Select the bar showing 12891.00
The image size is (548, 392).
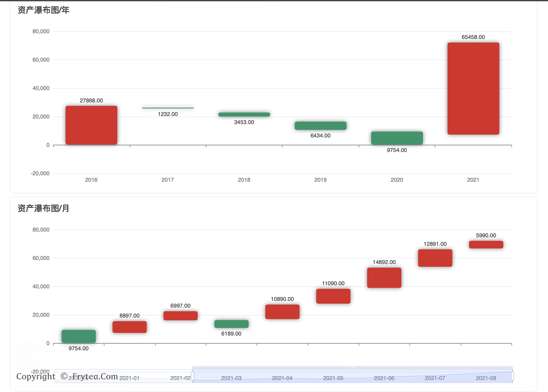435,258
